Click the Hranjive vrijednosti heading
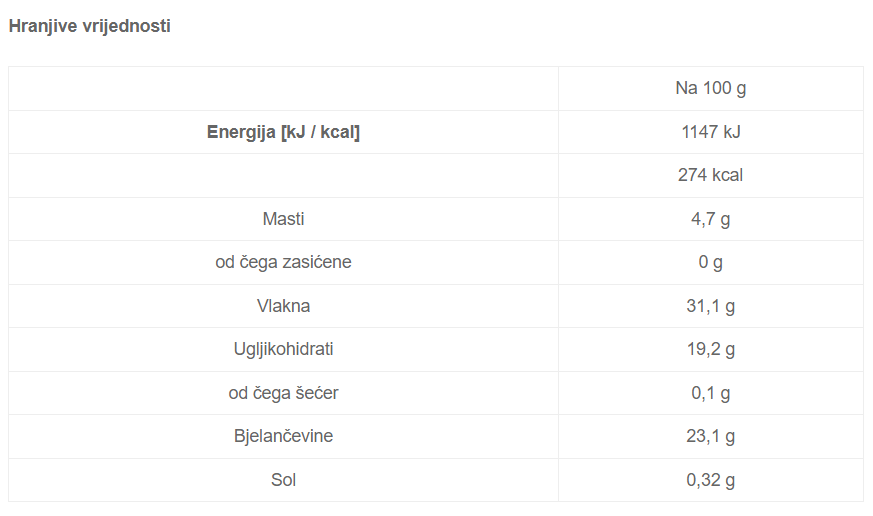Screen dimensions: 873x516 [90, 26]
